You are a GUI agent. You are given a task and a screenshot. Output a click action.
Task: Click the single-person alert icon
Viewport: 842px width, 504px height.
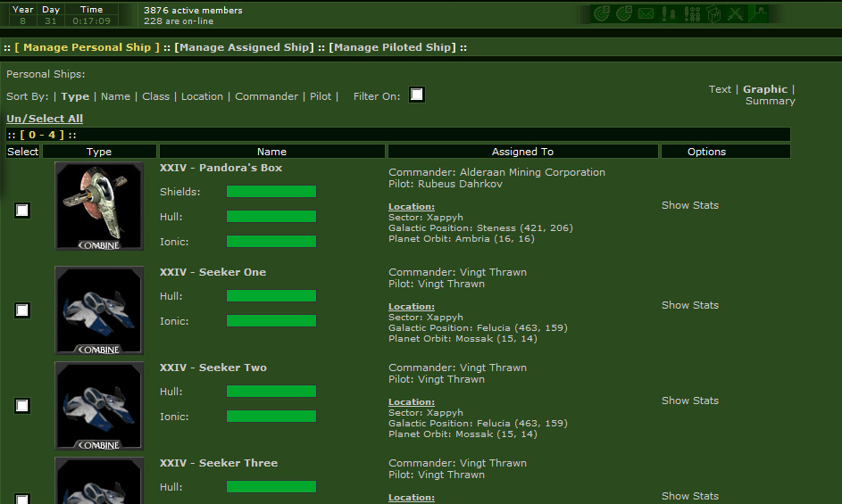[x=669, y=13]
